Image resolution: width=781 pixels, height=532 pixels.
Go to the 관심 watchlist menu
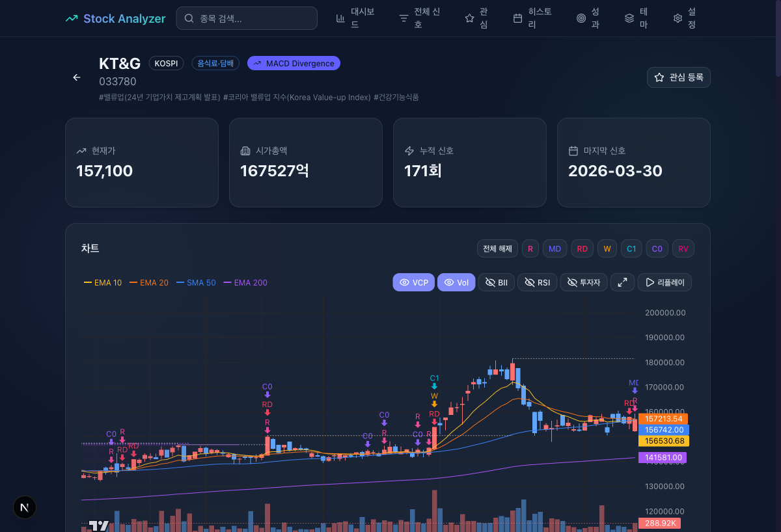coord(476,18)
